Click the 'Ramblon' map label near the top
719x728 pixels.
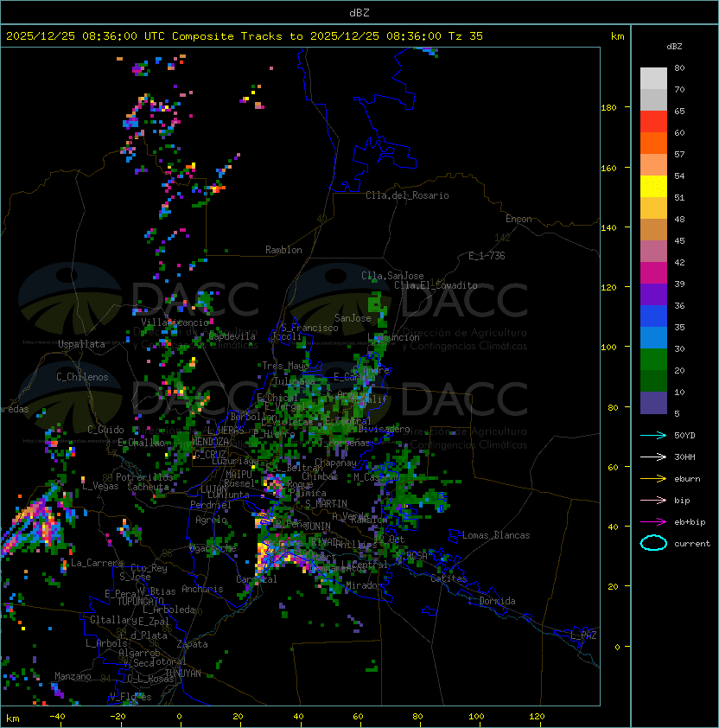pyautogui.click(x=283, y=250)
